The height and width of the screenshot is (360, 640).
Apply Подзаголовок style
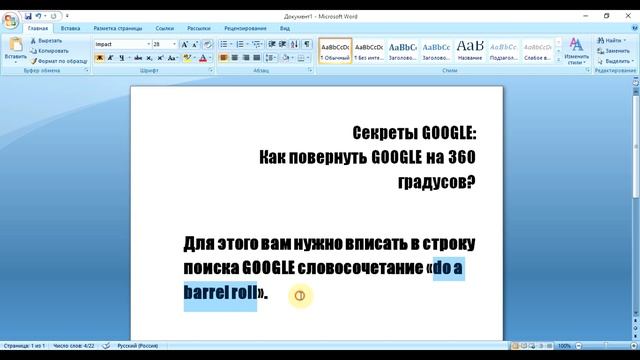pos(503,51)
